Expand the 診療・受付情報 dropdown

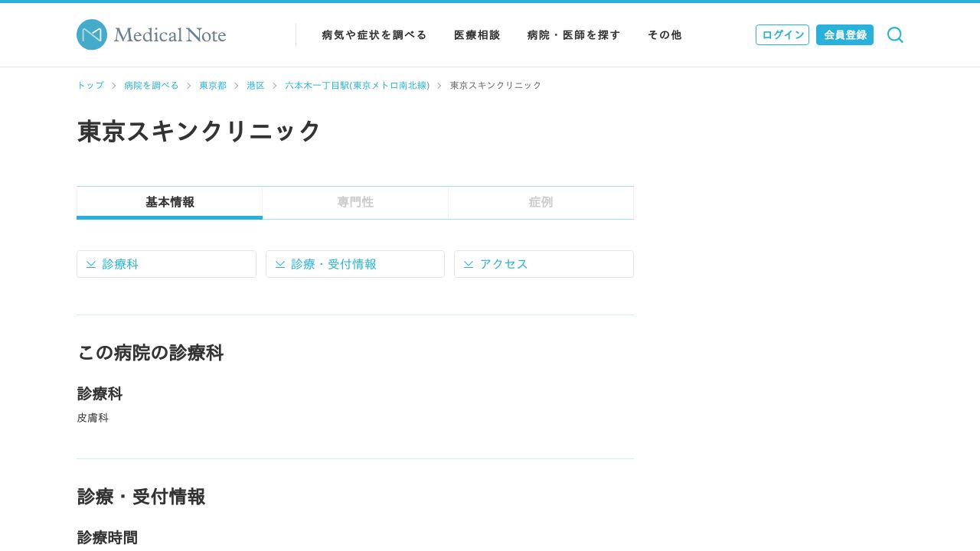355,264
